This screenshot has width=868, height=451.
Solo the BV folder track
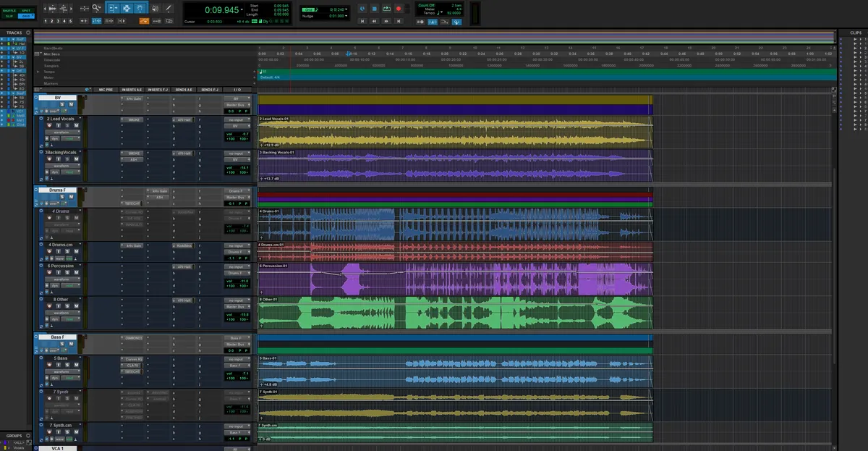(x=61, y=104)
